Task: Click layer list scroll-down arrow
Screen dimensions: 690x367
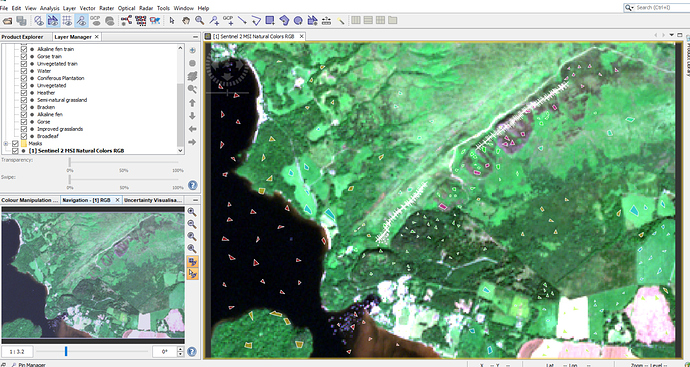Action: point(180,150)
